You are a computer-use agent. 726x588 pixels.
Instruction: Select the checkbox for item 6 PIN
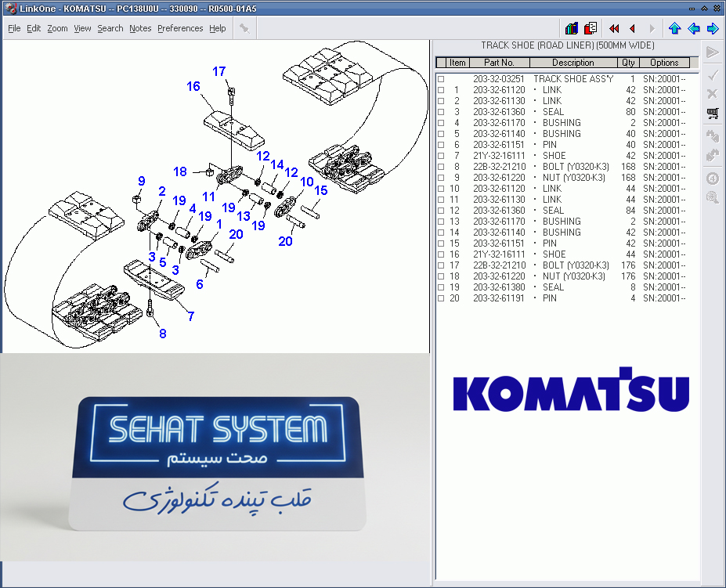click(441, 145)
